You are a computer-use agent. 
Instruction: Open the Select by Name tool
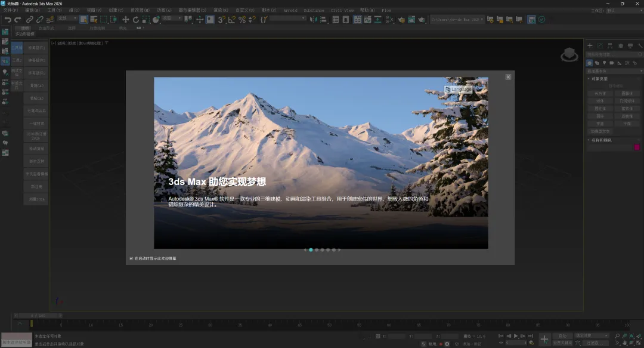tap(94, 19)
